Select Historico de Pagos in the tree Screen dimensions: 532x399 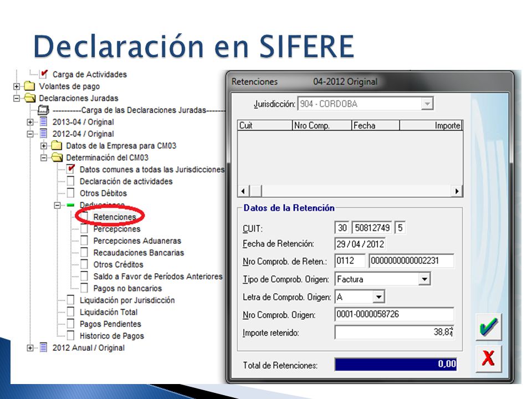point(111,336)
